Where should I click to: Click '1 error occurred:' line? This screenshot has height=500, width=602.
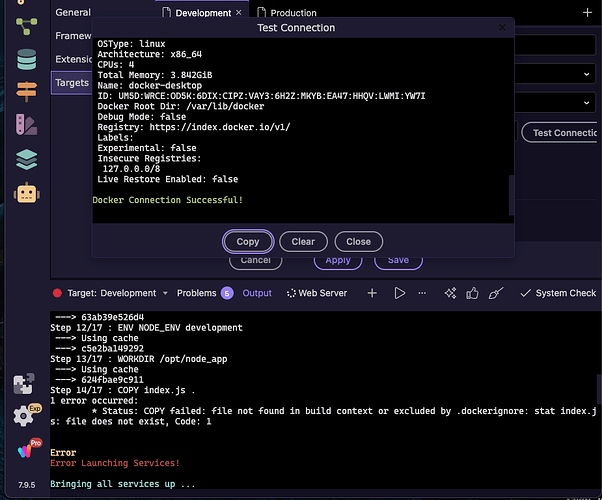94,401
